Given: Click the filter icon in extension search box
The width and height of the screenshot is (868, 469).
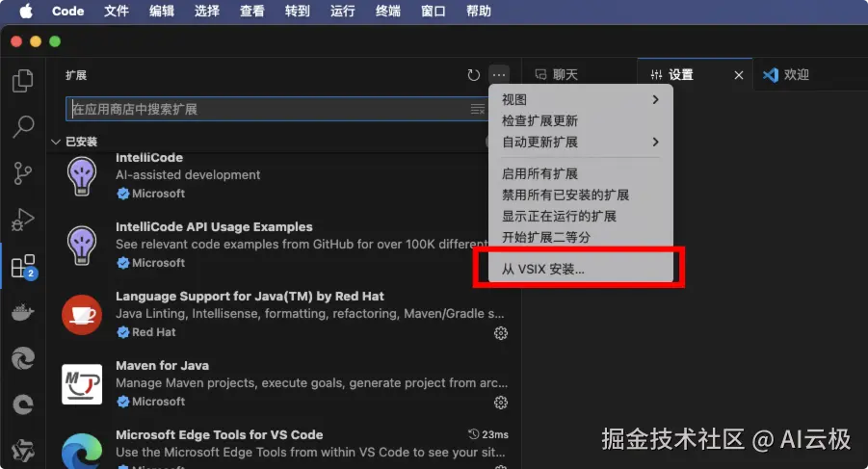Looking at the screenshot, I should (x=477, y=109).
